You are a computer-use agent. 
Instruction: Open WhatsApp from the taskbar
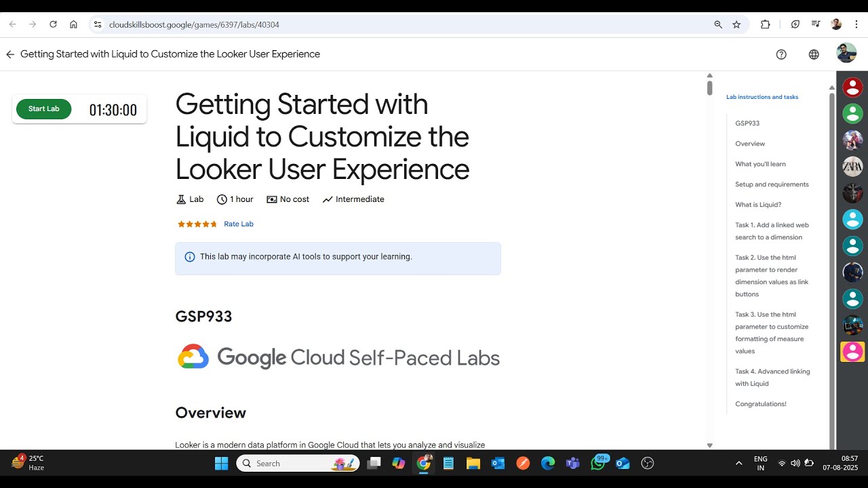(x=598, y=464)
